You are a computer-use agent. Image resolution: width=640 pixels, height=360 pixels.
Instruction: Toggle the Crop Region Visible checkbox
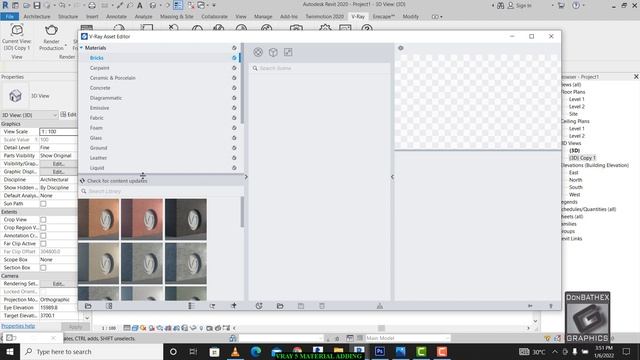(x=43, y=228)
